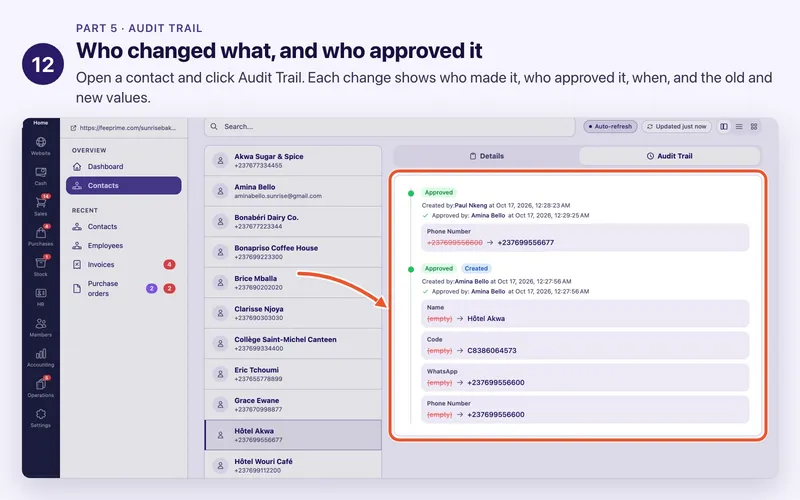
Task: Click the avatar icon for Grace Ewane
Action: [x=220, y=405]
